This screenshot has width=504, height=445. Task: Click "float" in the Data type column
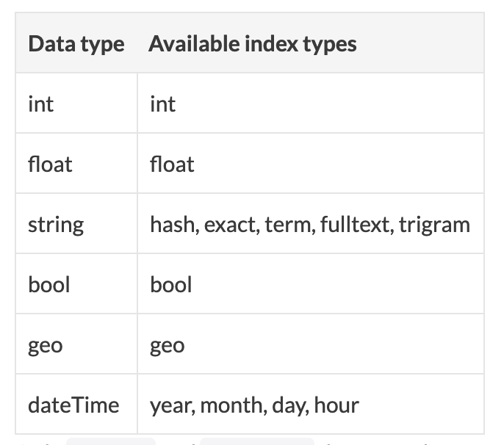click(50, 164)
